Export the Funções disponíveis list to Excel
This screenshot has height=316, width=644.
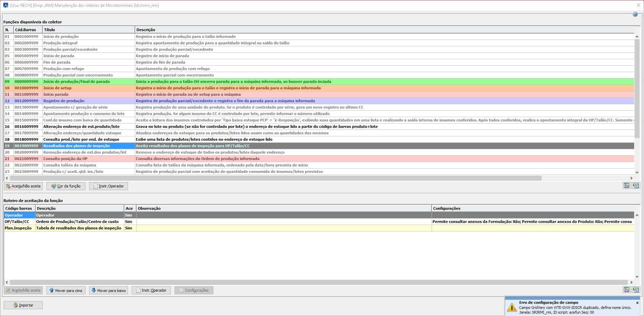(x=636, y=185)
